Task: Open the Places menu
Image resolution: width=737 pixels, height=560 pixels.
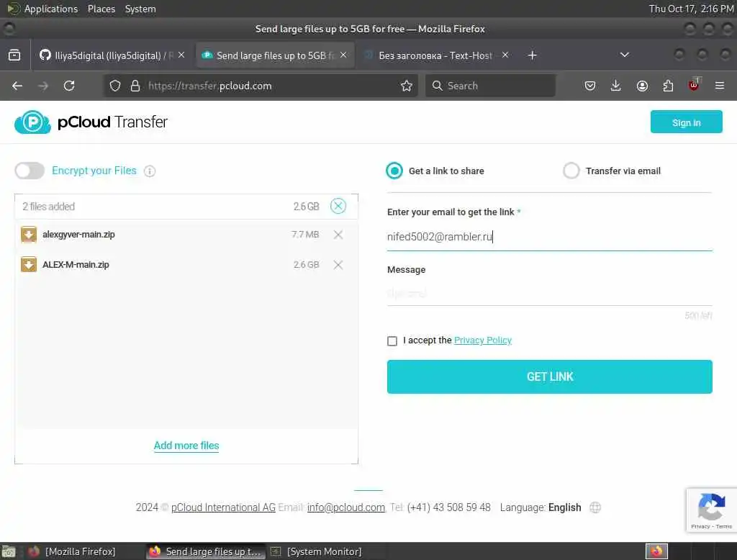Action: 101,9
